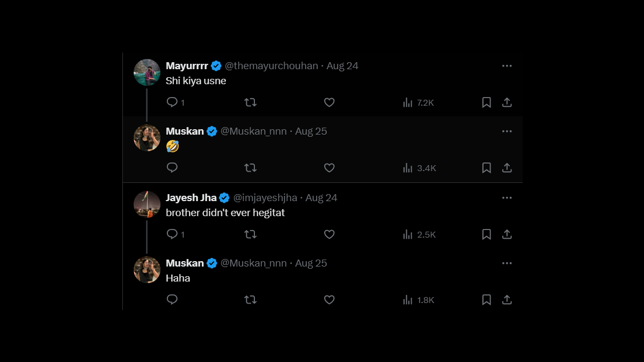The image size is (644, 362).
Task: Open the Aug 25 timestamp on emoji reply
Action: 311,131
